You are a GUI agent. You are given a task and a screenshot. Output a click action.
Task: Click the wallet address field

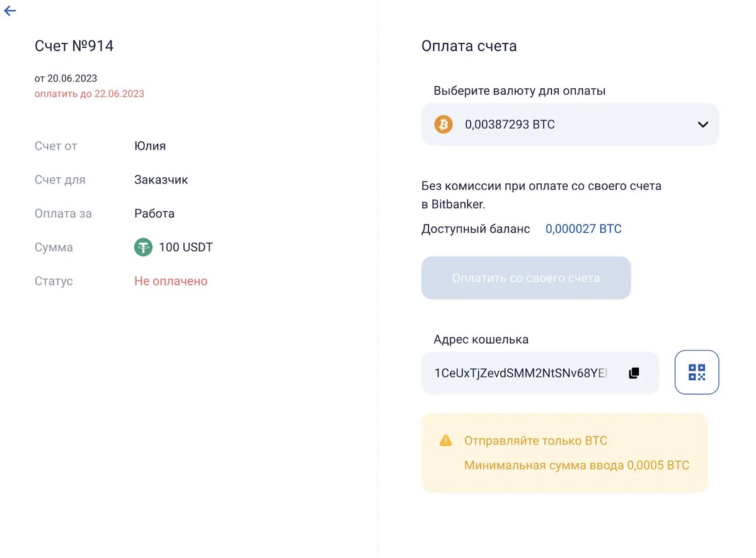coord(522,373)
